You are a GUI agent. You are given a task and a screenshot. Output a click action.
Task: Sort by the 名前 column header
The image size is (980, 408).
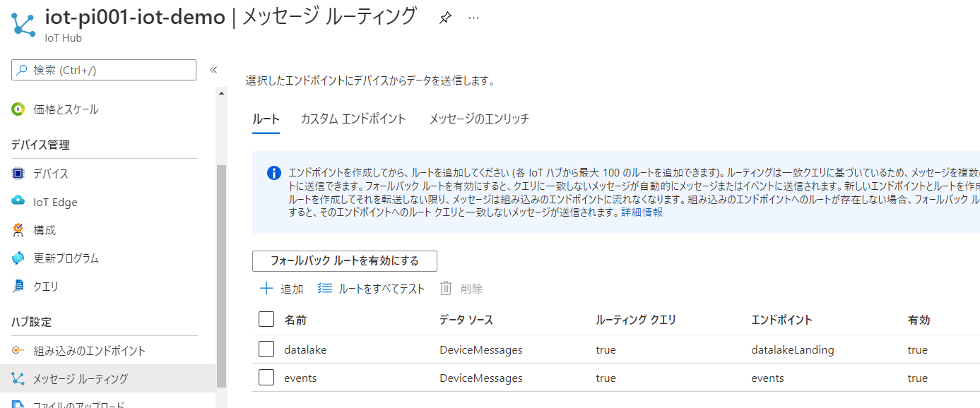point(295,320)
